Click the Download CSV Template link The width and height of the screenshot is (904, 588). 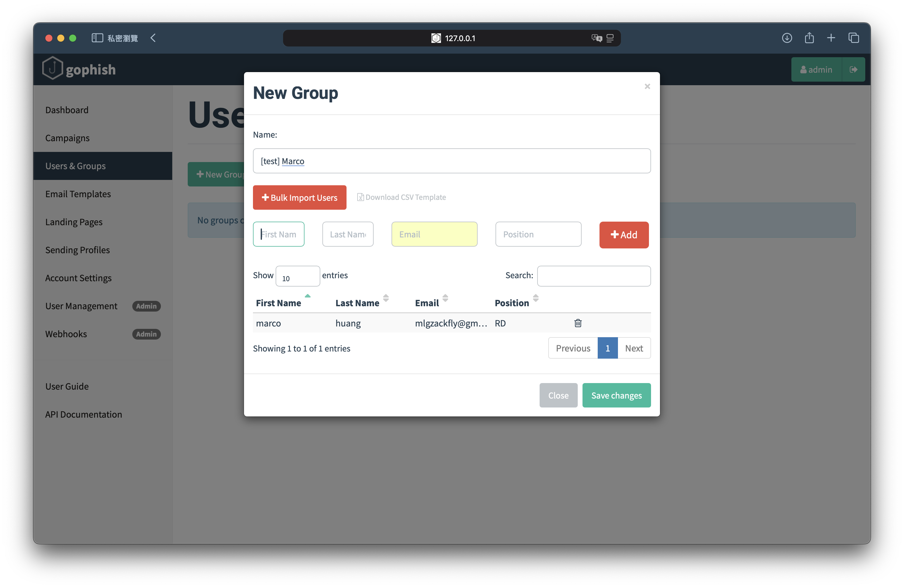click(401, 197)
